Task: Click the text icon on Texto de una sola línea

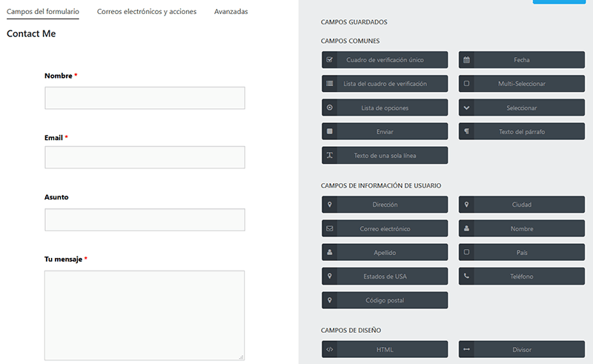Action: tap(329, 155)
